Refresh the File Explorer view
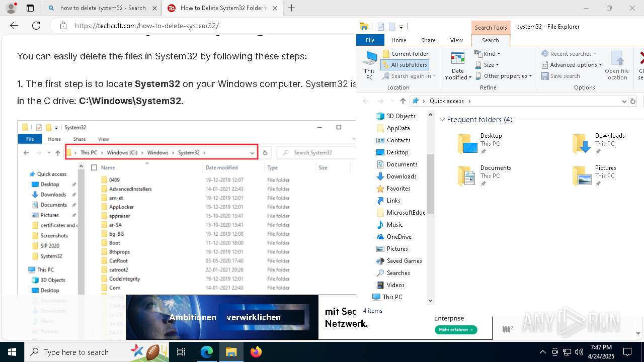 tap(633, 101)
